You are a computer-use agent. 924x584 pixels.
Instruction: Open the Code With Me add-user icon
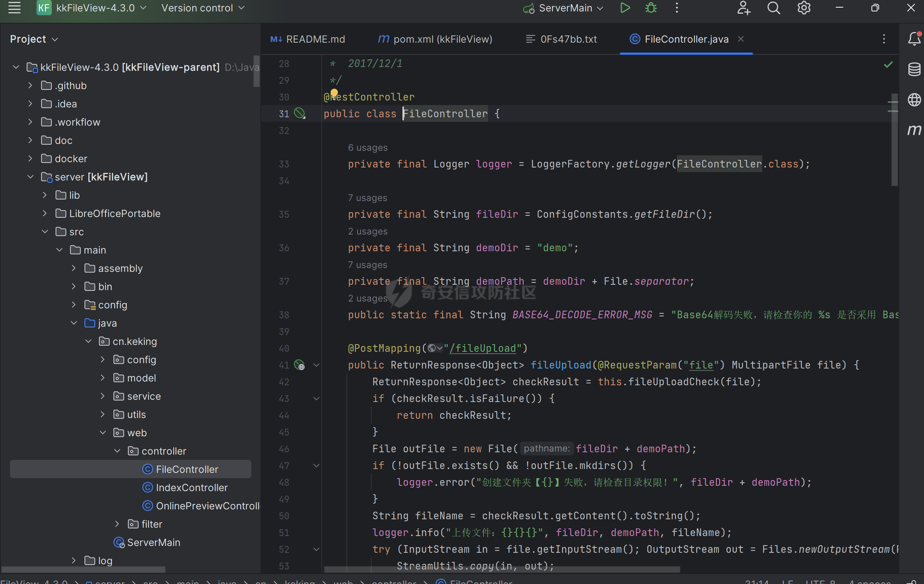(x=744, y=8)
